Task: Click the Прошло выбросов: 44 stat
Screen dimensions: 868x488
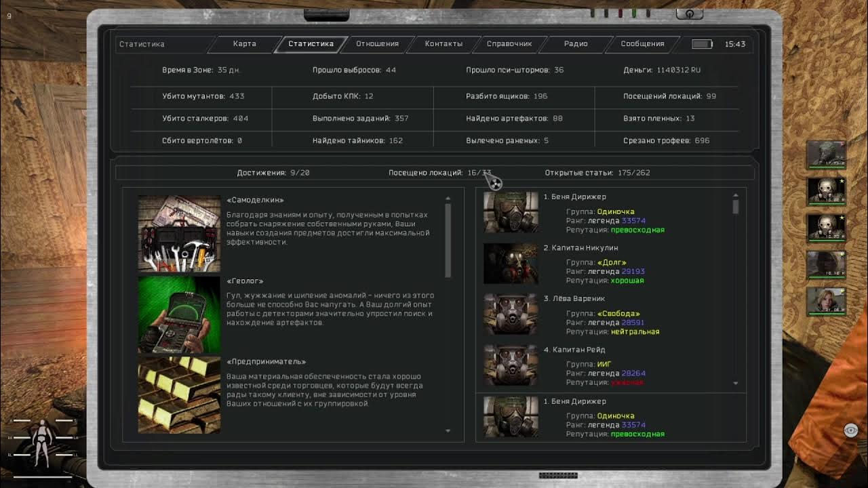Action: pos(354,70)
